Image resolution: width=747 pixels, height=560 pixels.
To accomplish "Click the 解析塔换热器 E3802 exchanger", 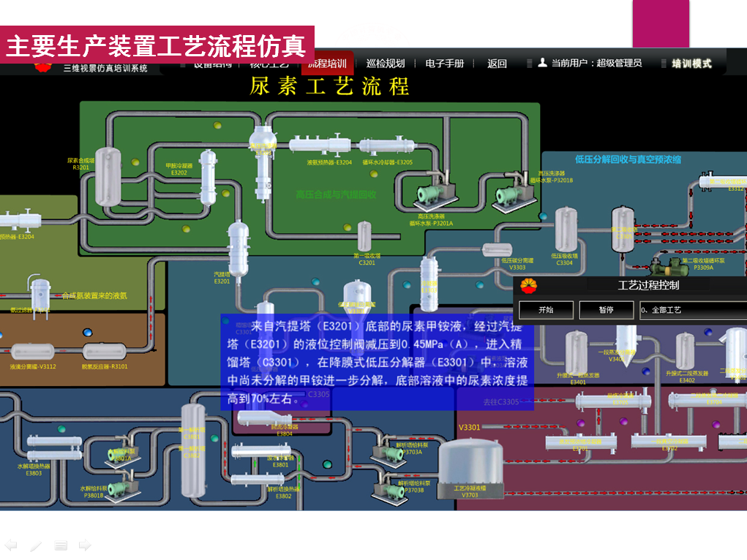I will click(x=258, y=480).
